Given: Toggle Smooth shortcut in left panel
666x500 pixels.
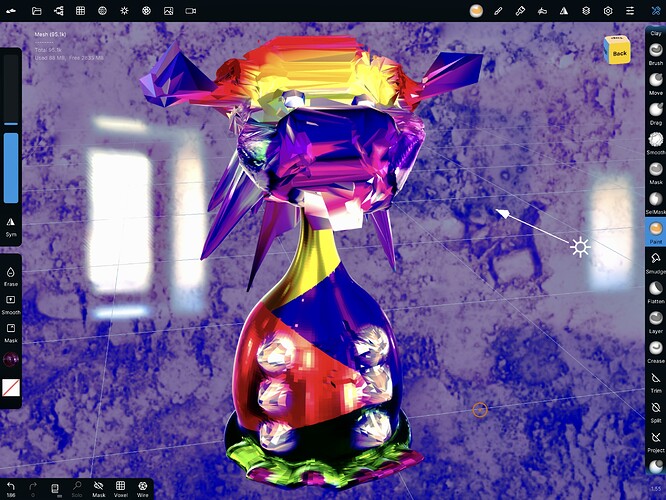Looking at the screenshot, I should coord(11,304).
